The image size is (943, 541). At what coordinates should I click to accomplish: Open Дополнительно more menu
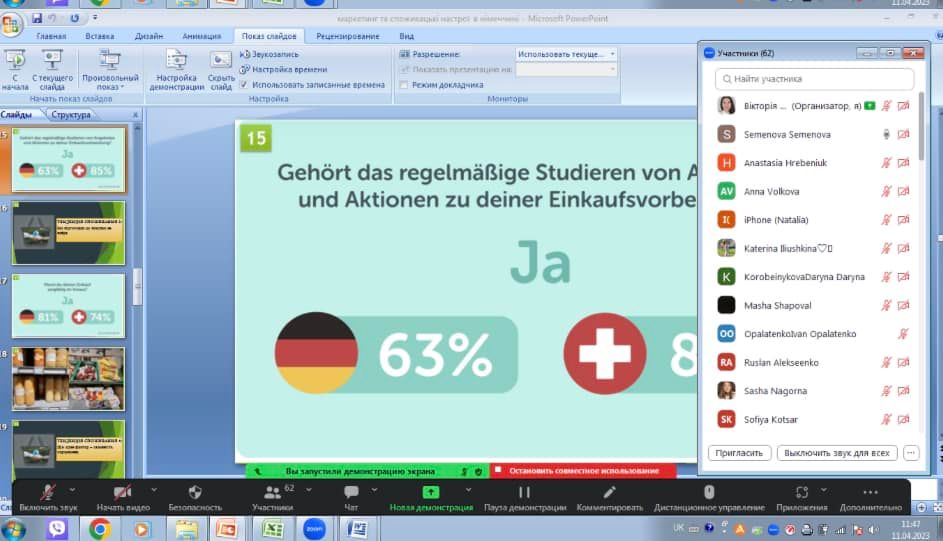[x=870, y=498]
